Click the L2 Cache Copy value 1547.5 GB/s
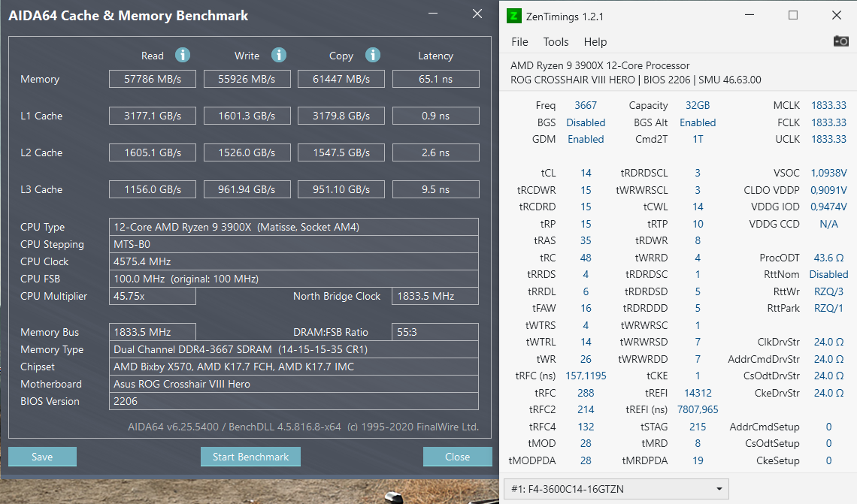The height and width of the screenshot is (504, 857). [341, 152]
